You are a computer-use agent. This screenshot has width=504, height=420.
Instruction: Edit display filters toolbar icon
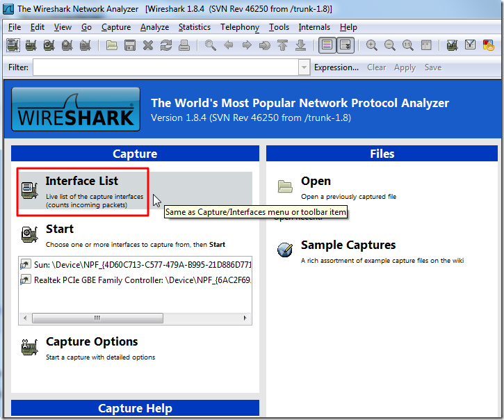(470, 45)
